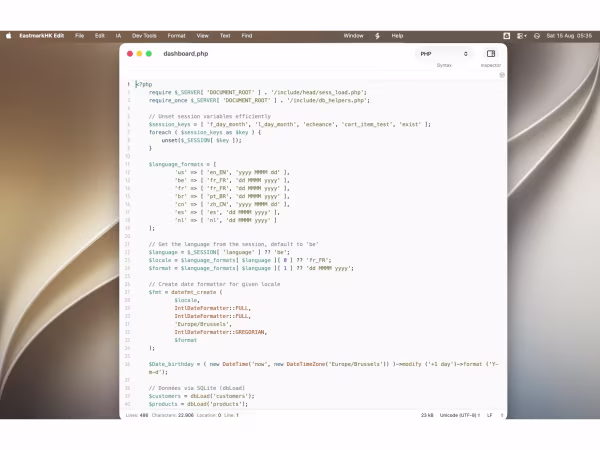Open Control Center in menu bar
Image resolution: width=600 pixels, height=450 pixels.
(522, 36)
